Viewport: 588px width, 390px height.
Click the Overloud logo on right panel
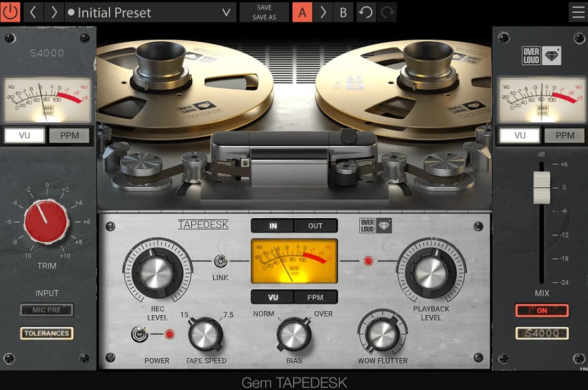[x=541, y=56]
